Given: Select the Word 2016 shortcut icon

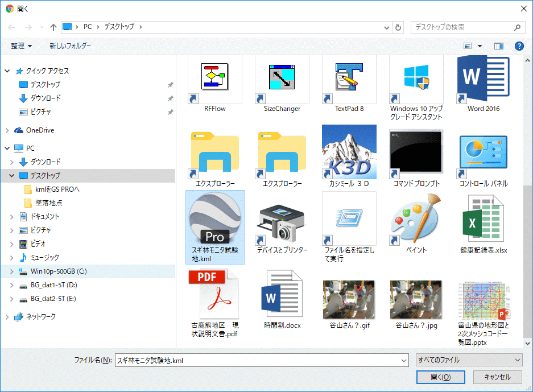Looking at the screenshot, I should (x=484, y=81).
